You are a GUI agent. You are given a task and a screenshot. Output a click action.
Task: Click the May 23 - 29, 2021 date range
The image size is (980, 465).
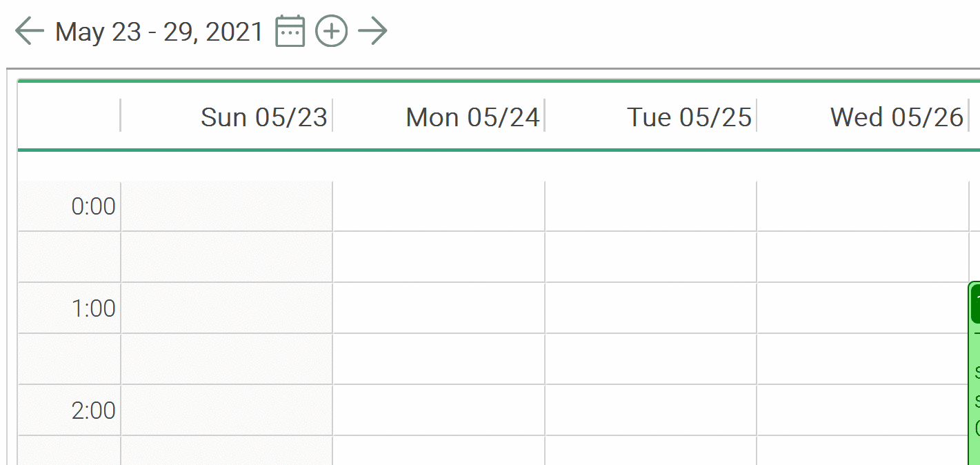coord(159,32)
